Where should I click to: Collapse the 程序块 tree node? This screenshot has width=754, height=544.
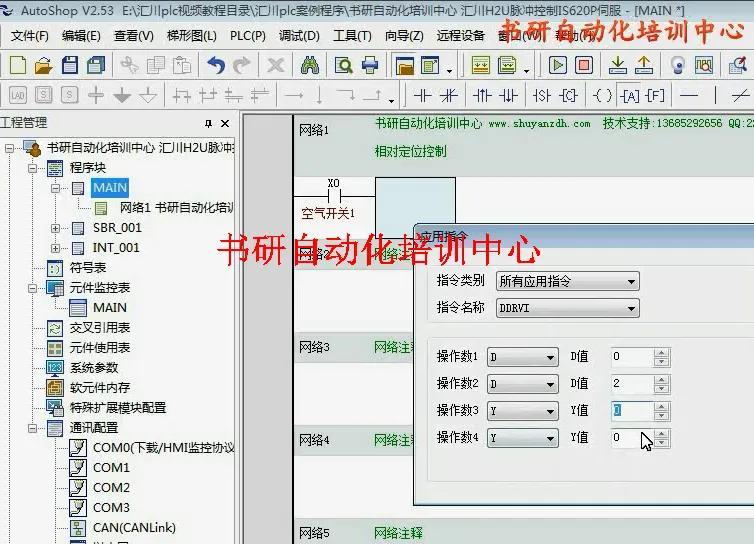tap(32, 168)
